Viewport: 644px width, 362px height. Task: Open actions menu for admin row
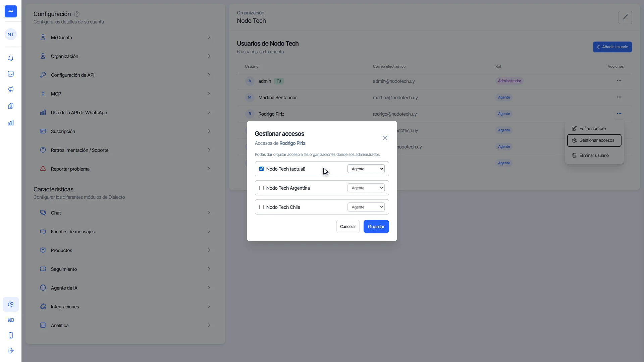[x=619, y=81]
